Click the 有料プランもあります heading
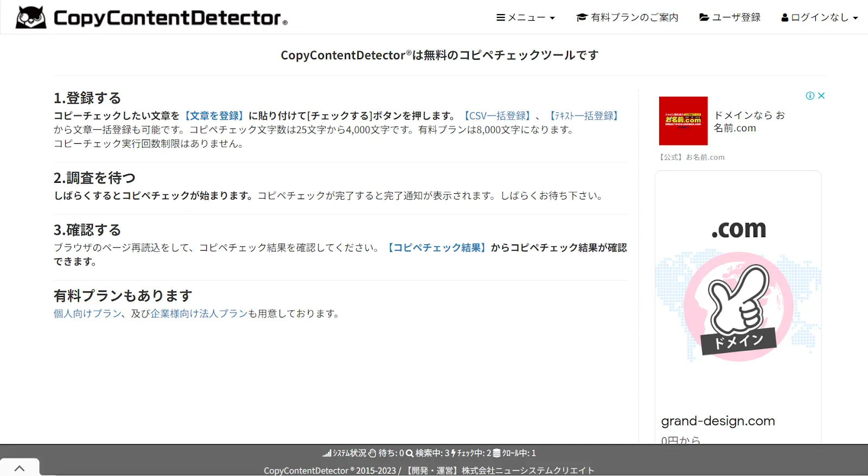Screen dimensions: 868x476 pos(123,295)
